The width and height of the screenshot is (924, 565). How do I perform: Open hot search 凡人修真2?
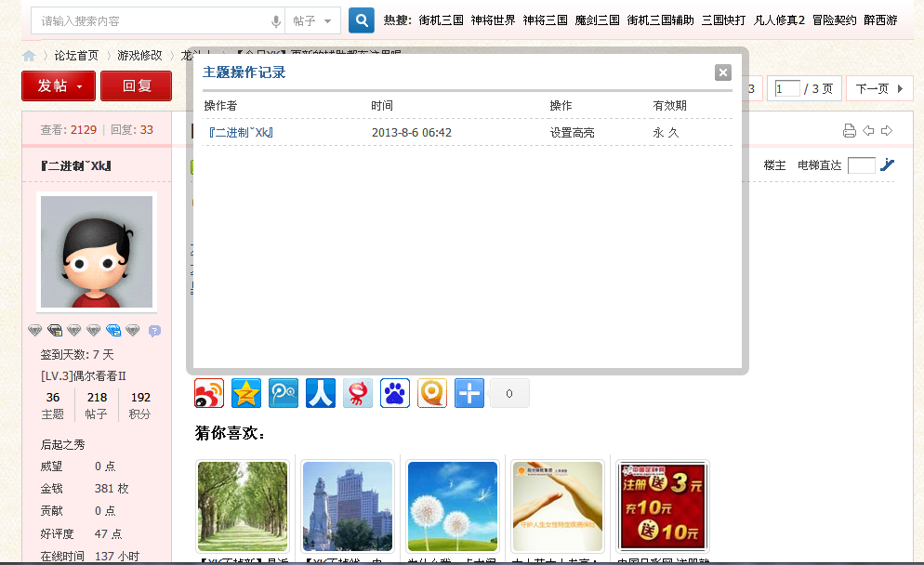coord(779,20)
